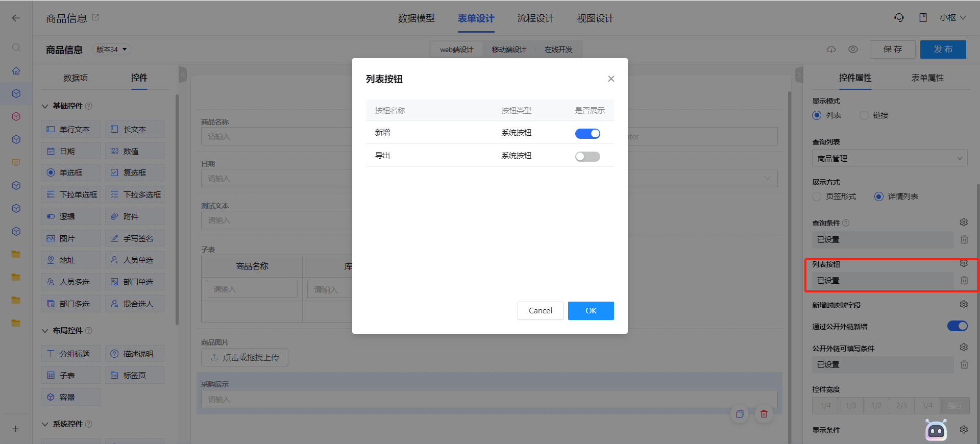Click the help icon beside 查询条件

(x=846, y=223)
